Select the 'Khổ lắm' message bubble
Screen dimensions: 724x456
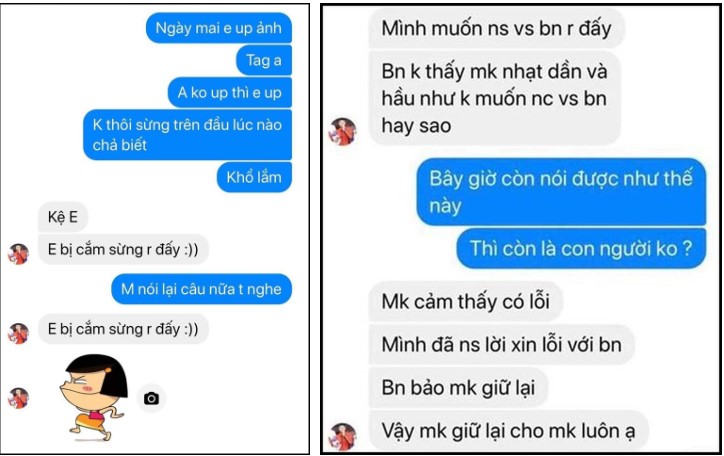(x=254, y=177)
